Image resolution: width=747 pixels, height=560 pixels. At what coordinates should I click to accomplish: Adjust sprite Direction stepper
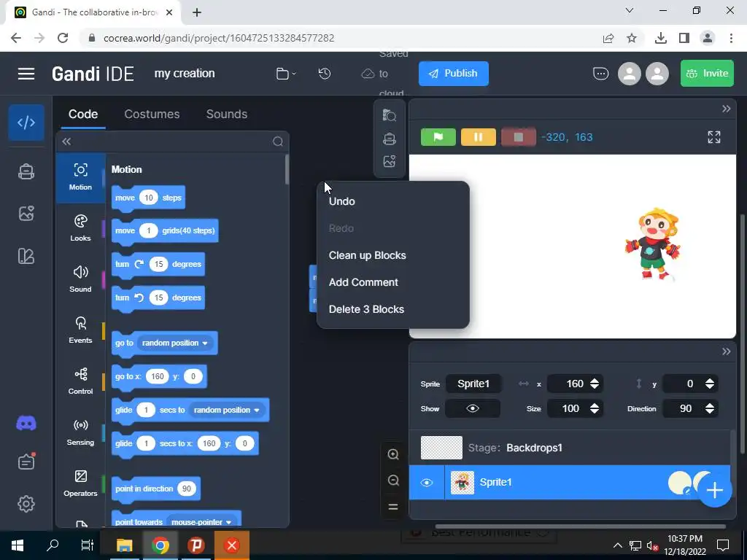click(709, 408)
